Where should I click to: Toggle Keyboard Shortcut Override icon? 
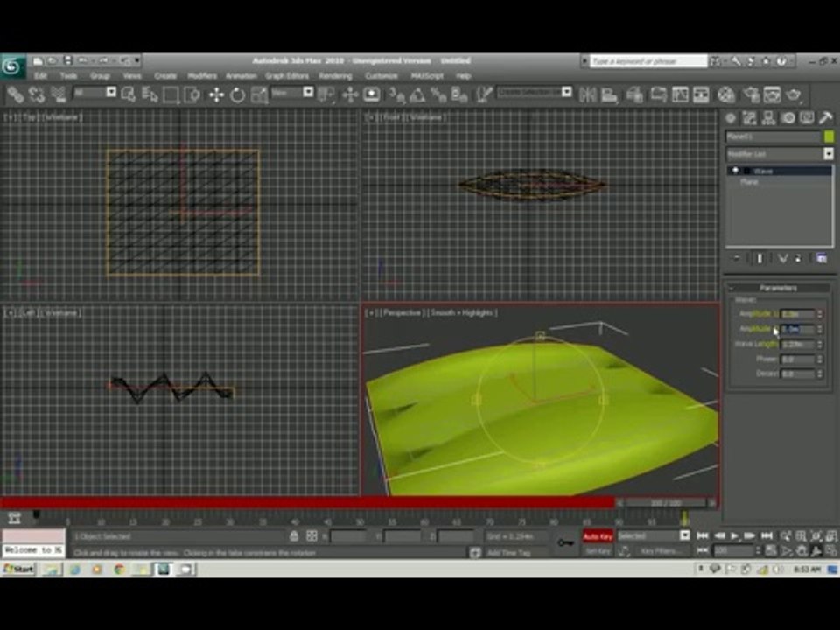[371, 95]
